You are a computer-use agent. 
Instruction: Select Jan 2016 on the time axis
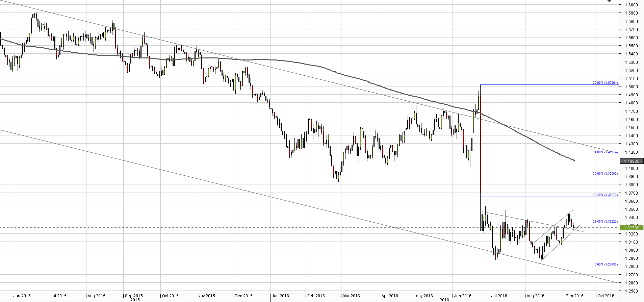pos(280,296)
